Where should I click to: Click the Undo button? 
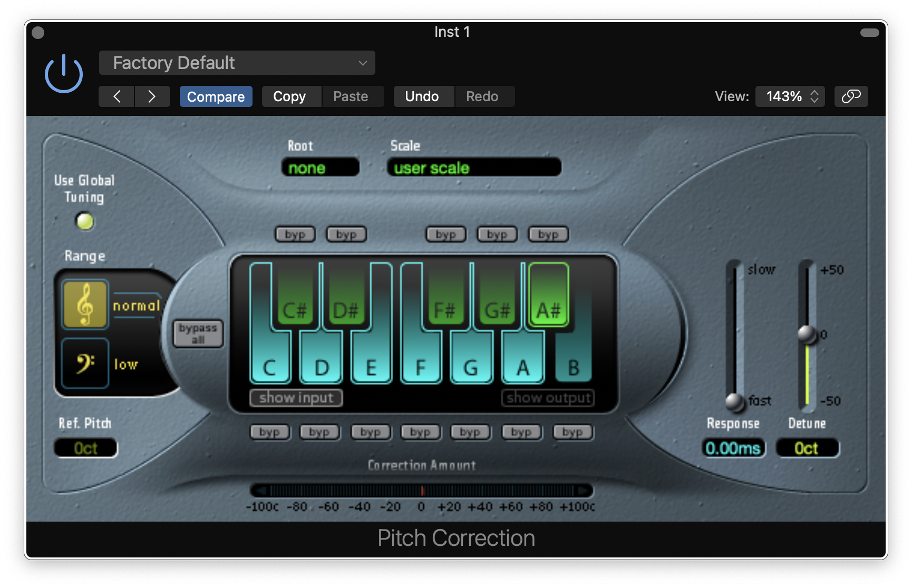pyautogui.click(x=423, y=96)
